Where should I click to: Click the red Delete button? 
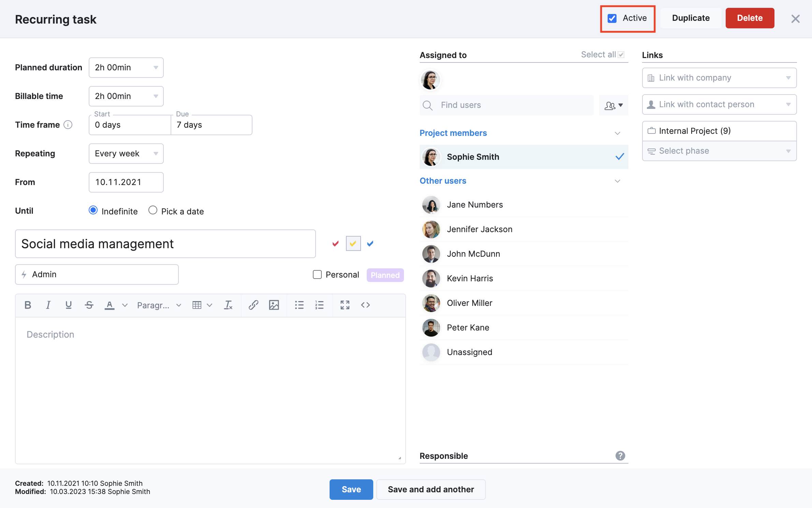[x=750, y=18]
